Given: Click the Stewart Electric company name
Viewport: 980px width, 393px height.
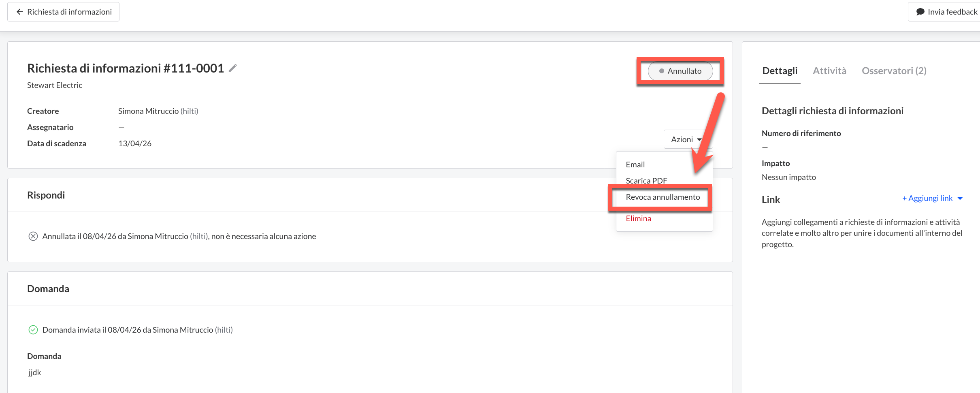Looking at the screenshot, I should (55, 85).
